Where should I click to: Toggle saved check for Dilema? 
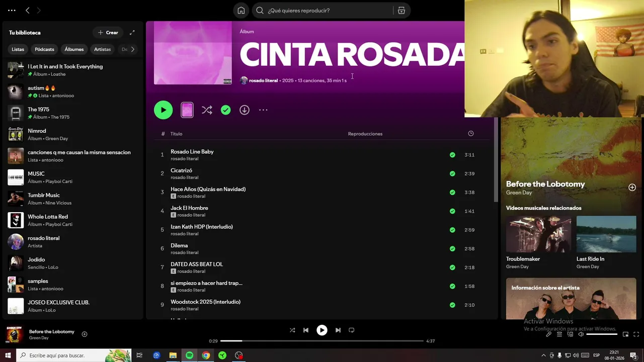point(452,248)
